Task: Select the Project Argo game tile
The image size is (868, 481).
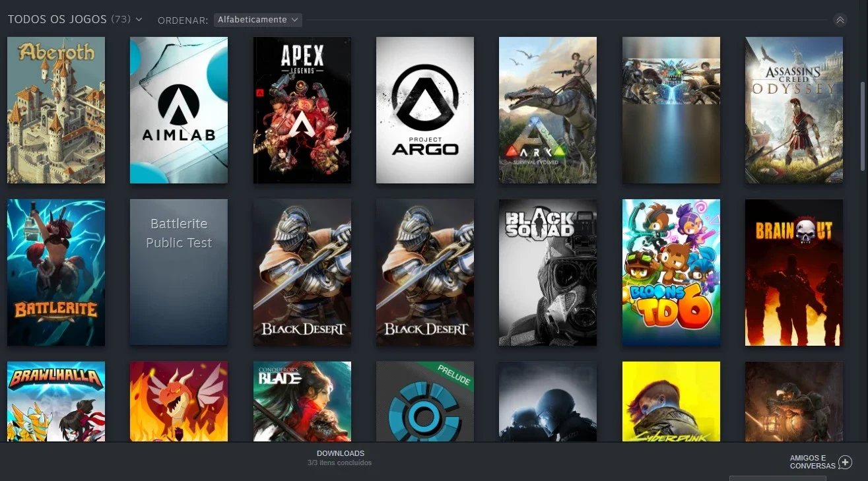Action: tap(425, 110)
